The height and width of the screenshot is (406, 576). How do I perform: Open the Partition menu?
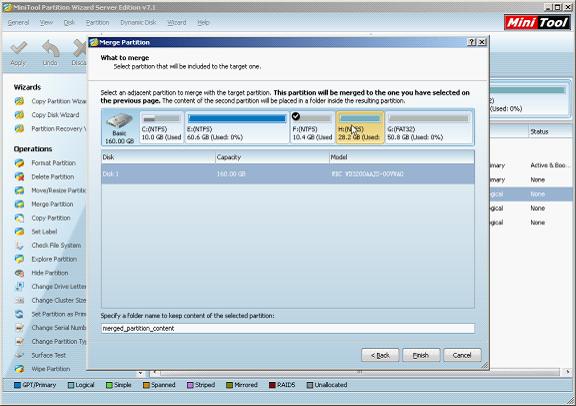coord(97,22)
